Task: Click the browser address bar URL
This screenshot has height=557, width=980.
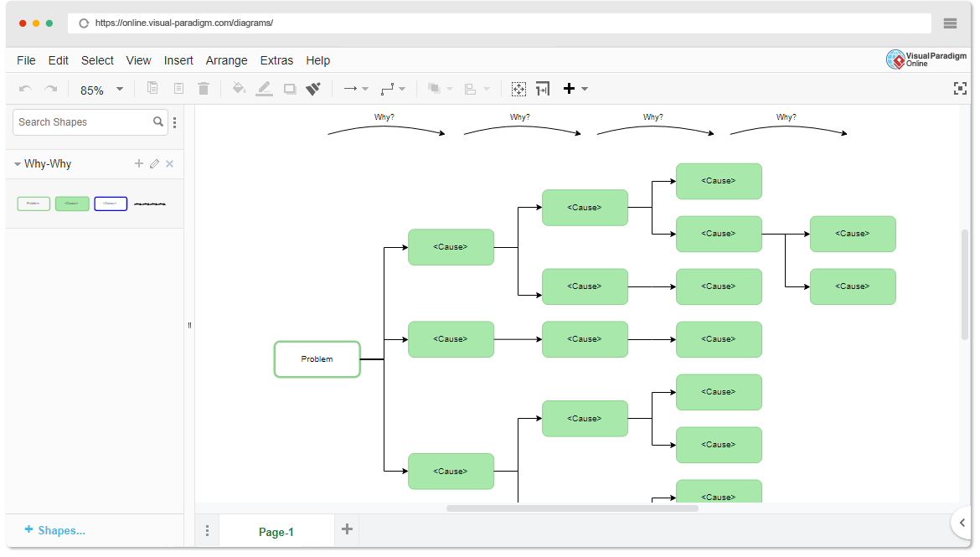Action: click(183, 23)
